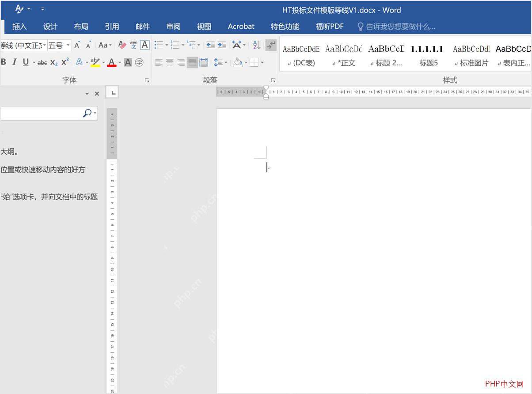This screenshot has width=532, height=394.
Task: Toggle show/hide paragraph marks
Action: (x=271, y=45)
